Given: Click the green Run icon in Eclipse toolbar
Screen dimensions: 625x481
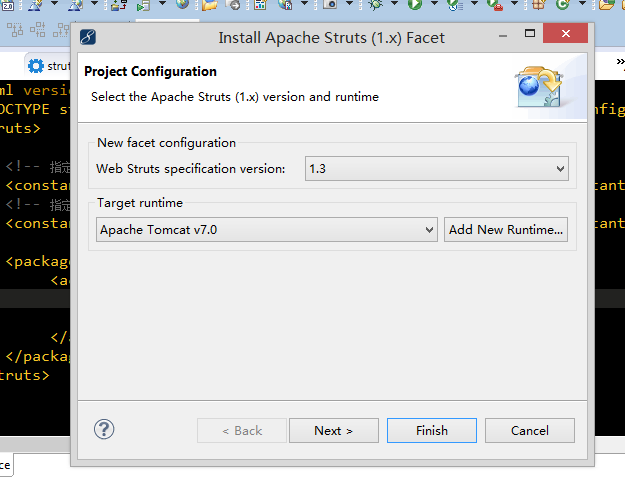Looking at the screenshot, I should coord(415,4).
